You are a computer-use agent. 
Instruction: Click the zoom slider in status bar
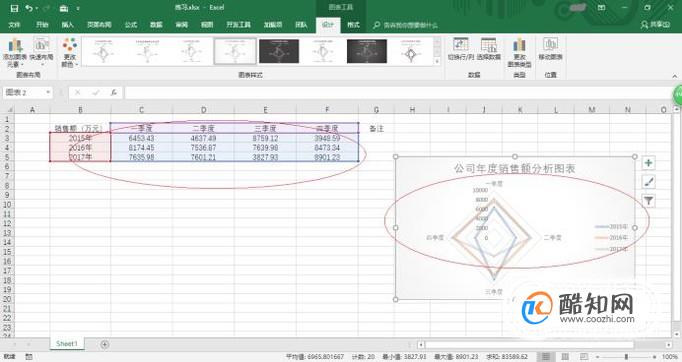(x=626, y=356)
